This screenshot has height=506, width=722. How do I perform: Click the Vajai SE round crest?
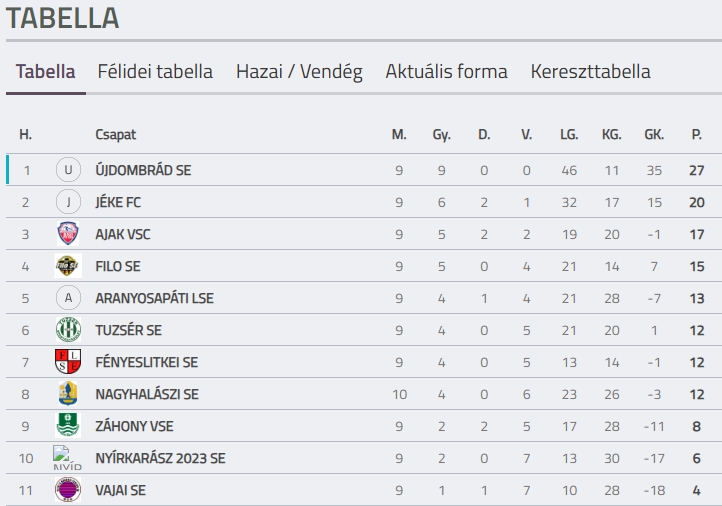pos(68,490)
